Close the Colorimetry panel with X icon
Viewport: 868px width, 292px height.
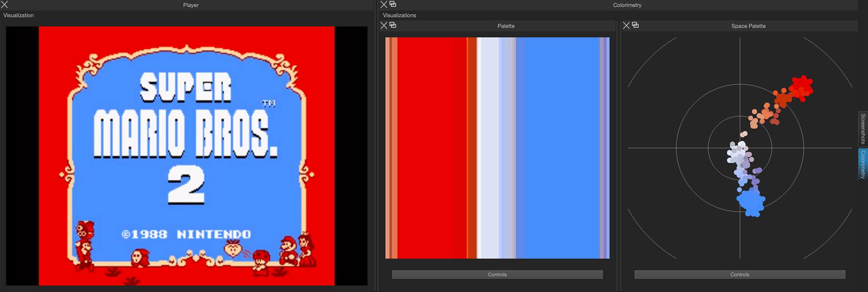[x=384, y=5]
